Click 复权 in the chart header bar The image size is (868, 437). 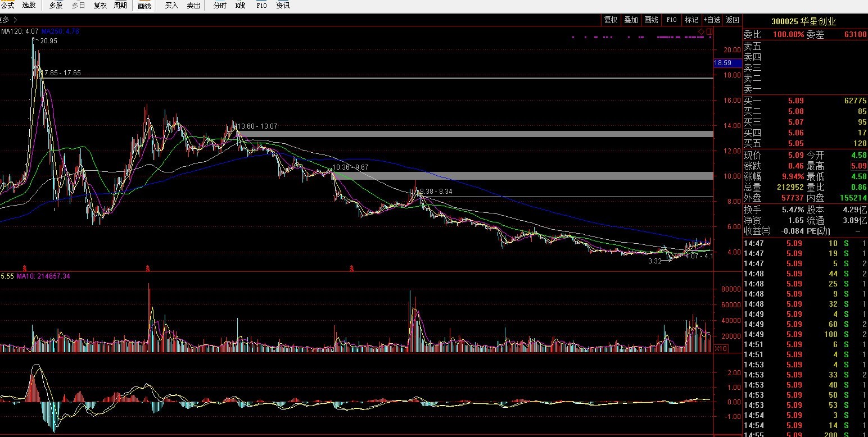(611, 20)
